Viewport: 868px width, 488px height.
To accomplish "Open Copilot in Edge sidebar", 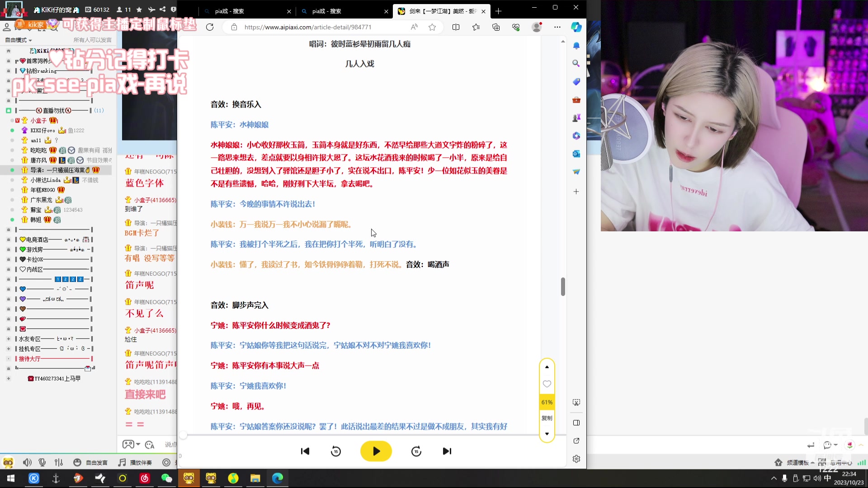I will point(576,27).
